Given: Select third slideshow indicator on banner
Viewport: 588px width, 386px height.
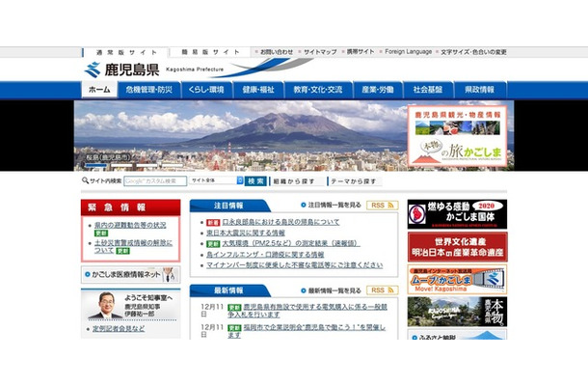Looking at the screenshot, I should 147,165.
